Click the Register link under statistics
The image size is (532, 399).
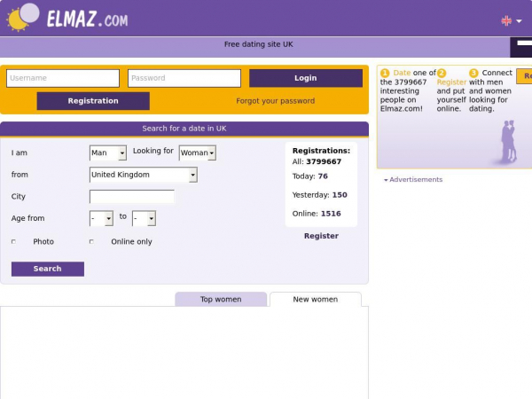(321, 236)
